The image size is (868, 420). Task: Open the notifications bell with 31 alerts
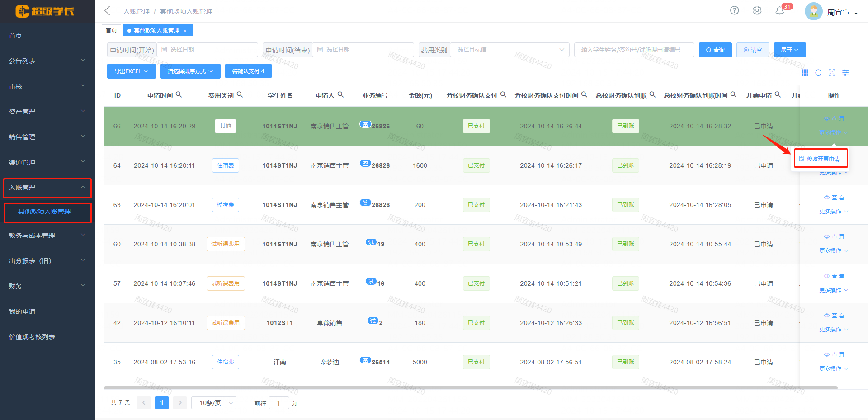779,10
